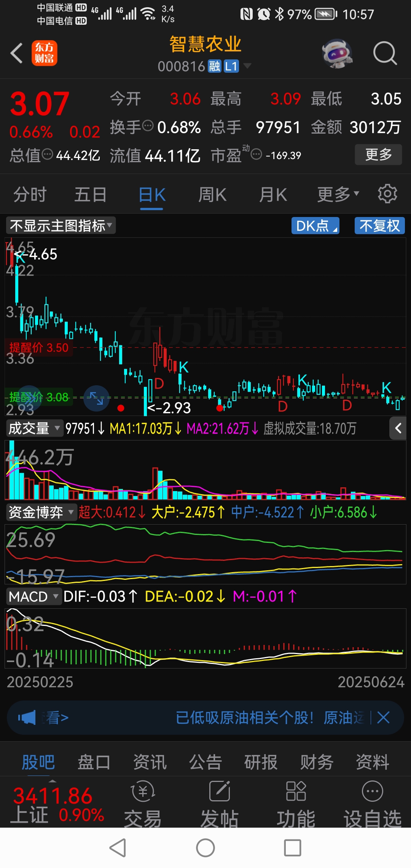Switch to 五日 chart tab
The image size is (411, 868).
tap(91, 195)
